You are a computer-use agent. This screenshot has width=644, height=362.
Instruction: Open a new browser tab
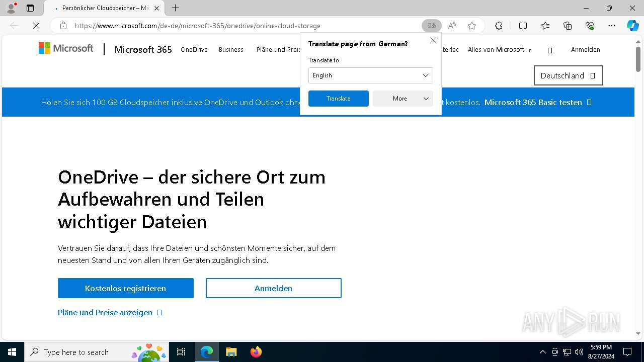pyautogui.click(x=175, y=8)
